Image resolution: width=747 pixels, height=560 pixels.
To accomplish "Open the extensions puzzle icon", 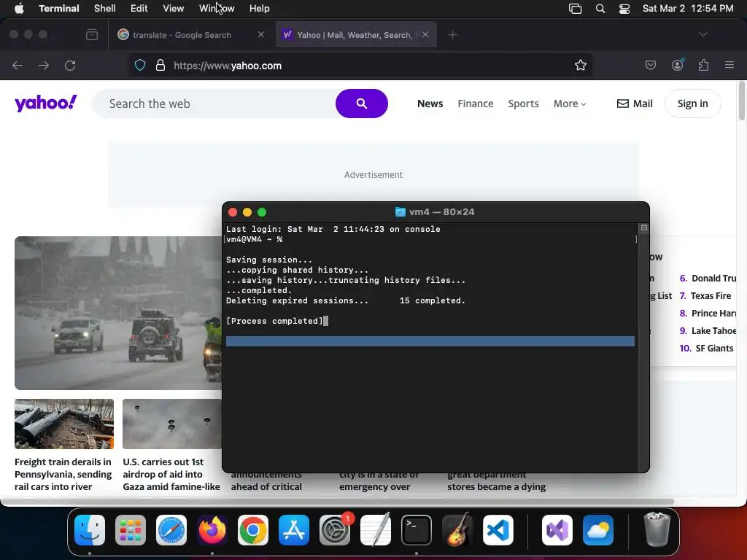I will pos(704,65).
